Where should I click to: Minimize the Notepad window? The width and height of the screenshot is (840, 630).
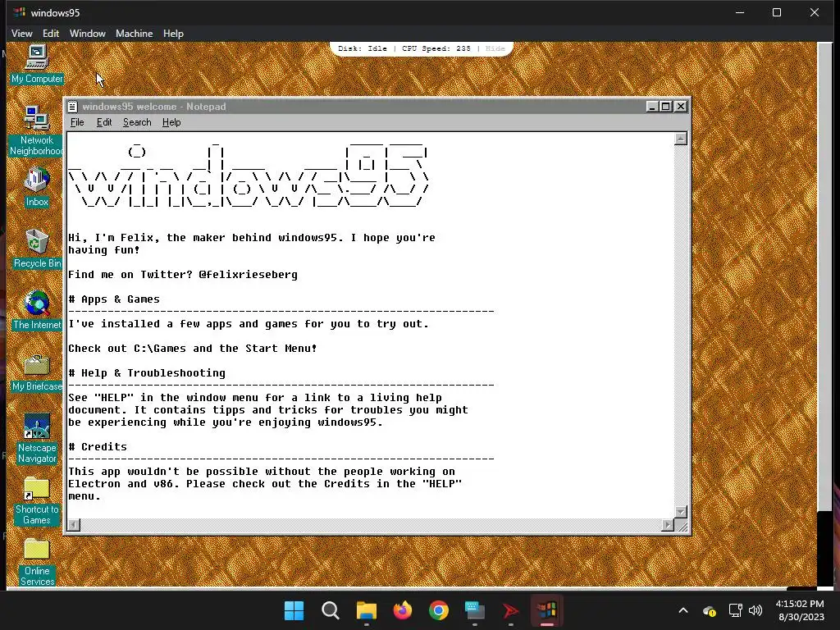(651, 107)
